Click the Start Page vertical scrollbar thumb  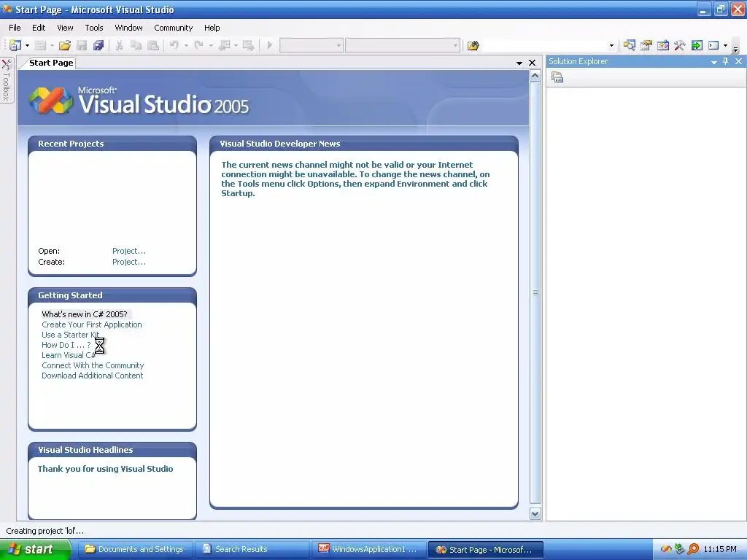(535, 292)
